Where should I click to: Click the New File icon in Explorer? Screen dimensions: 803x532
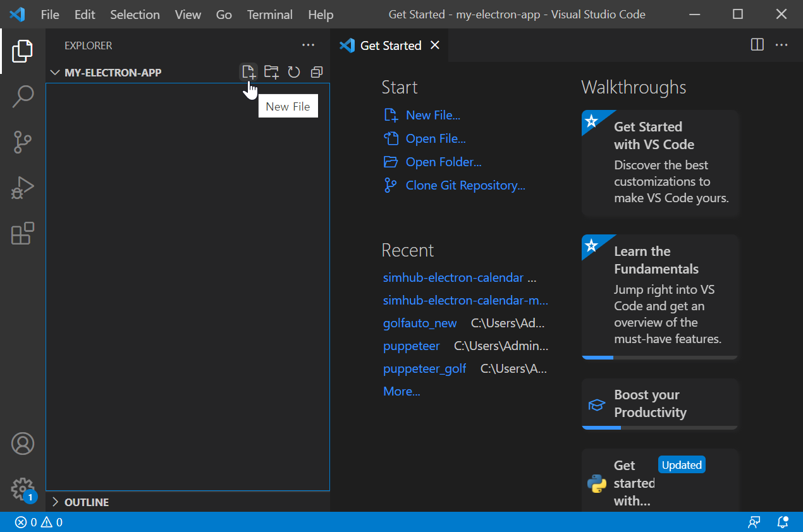point(248,72)
